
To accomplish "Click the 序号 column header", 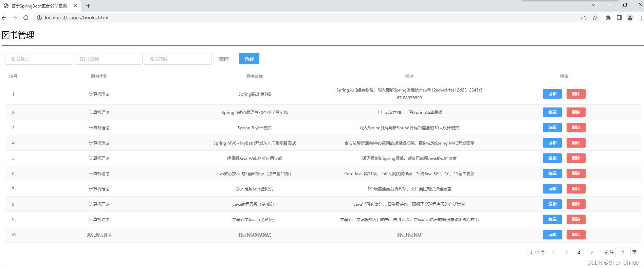I will pos(13,77).
